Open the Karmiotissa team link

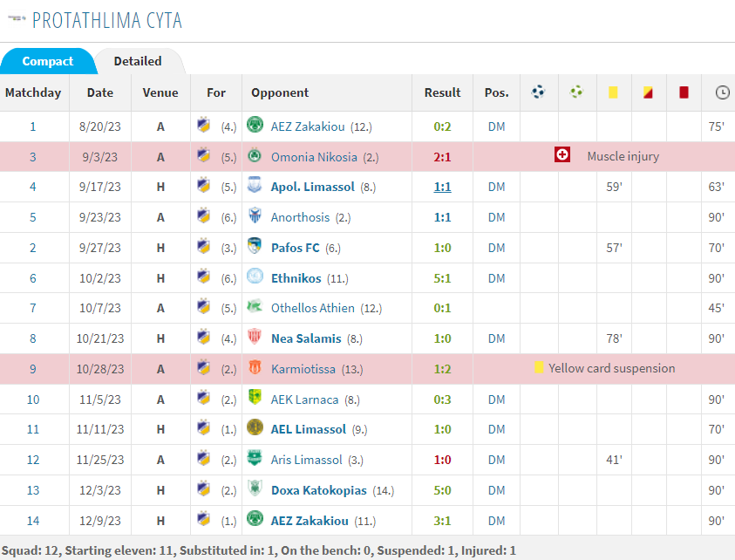tap(303, 369)
